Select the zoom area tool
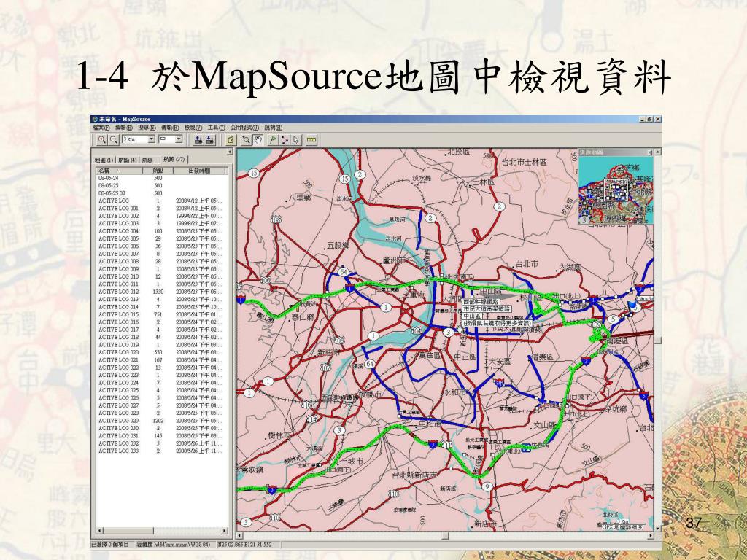Viewport: 747px width, 560px height. [x=247, y=140]
